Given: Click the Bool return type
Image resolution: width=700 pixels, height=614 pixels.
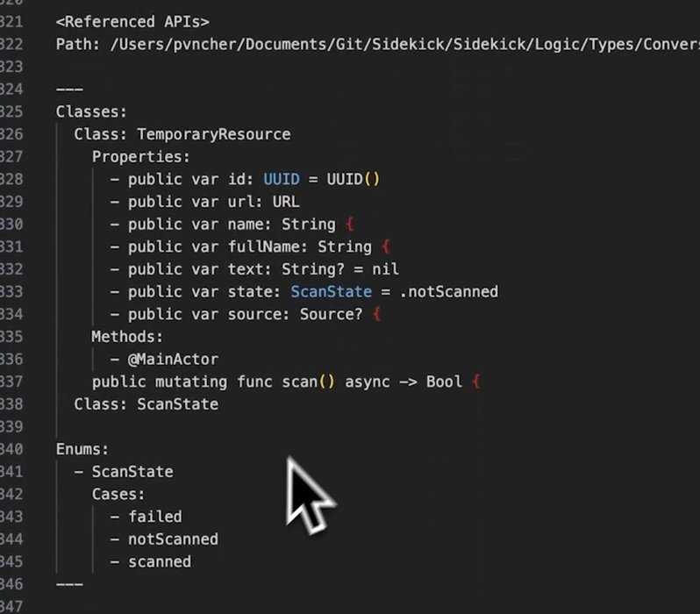Looking at the screenshot, I should 444,382.
